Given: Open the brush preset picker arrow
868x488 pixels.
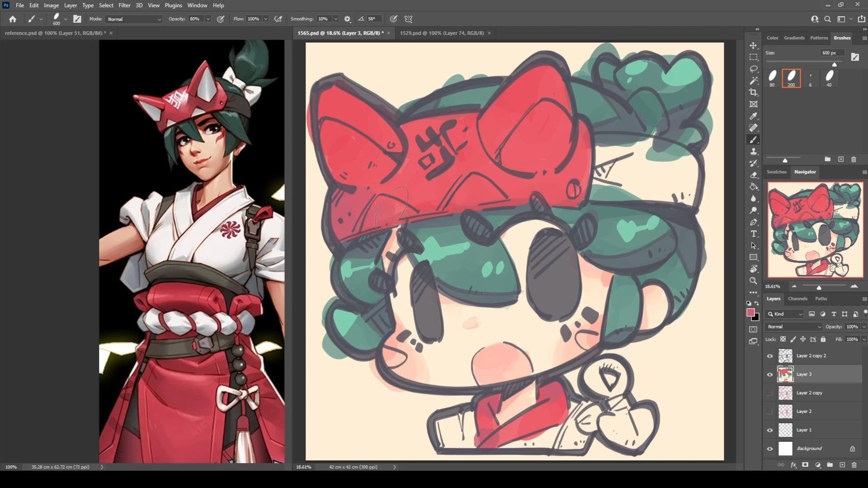Looking at the screenshot, I should click(x=66, y=19).
